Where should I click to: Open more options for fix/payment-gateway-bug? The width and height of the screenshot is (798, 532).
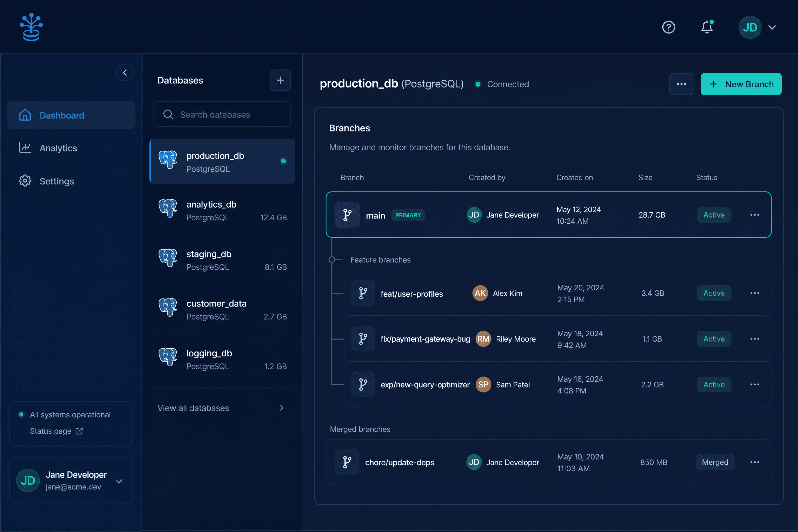point(755,339)
